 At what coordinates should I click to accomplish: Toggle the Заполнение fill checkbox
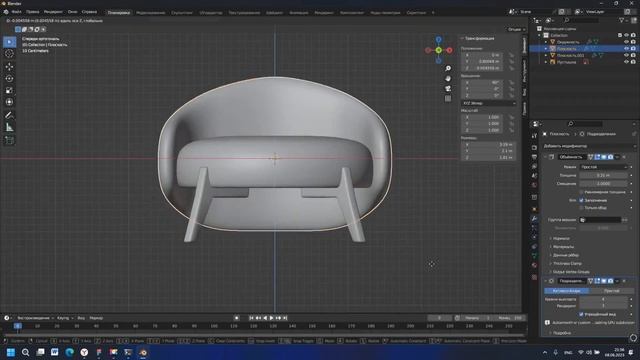click(x=581, y=200)
